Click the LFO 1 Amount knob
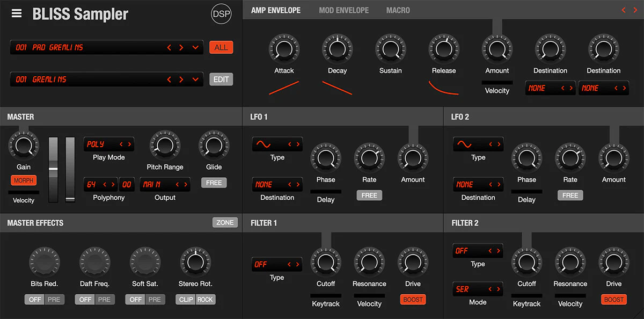The width and height of the screenshot is (644, 319). (x=413, y=158)
